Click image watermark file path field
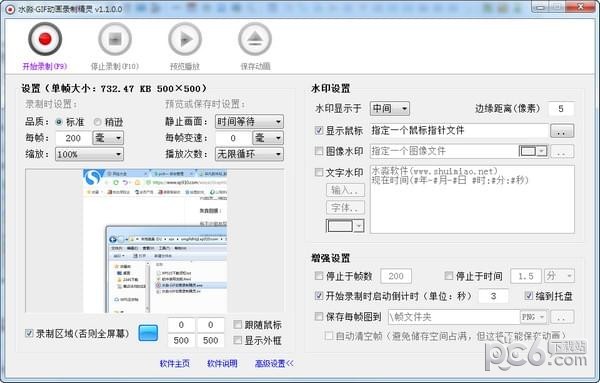The image size is (600, 383). click(444, 151)
